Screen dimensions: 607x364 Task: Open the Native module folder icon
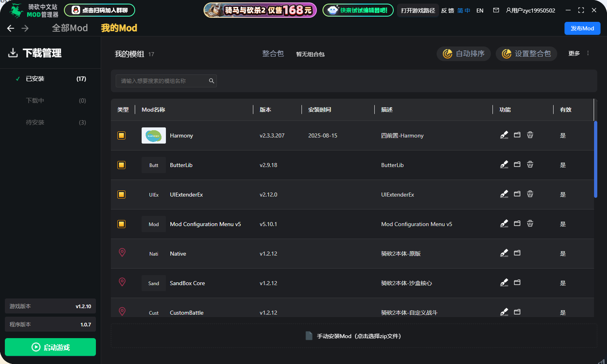(x=517, y=253)
